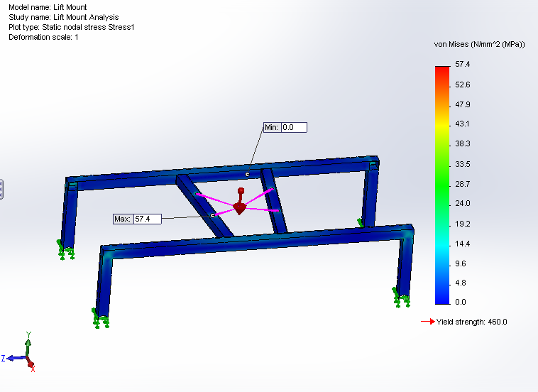This screenshot has width=538, height=392.
Task: Click the legend value 24.0
Action: tap(463, 203)
